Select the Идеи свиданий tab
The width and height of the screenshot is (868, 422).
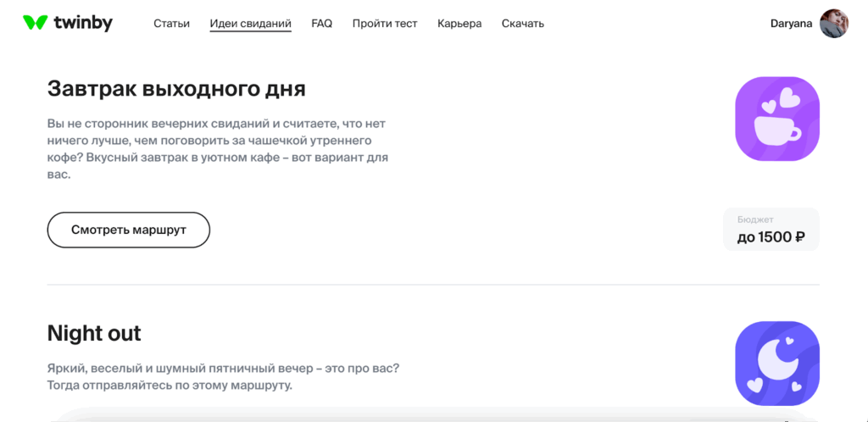[250, 24]
